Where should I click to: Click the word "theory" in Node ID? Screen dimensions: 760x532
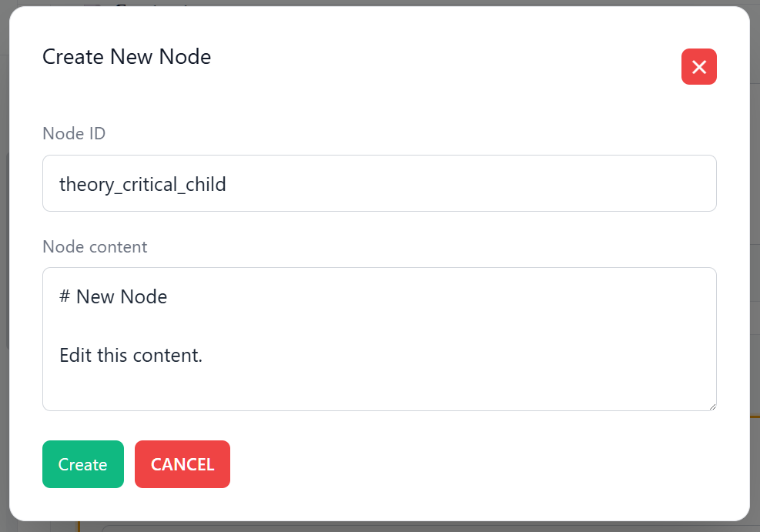click(x=83, y=184)
